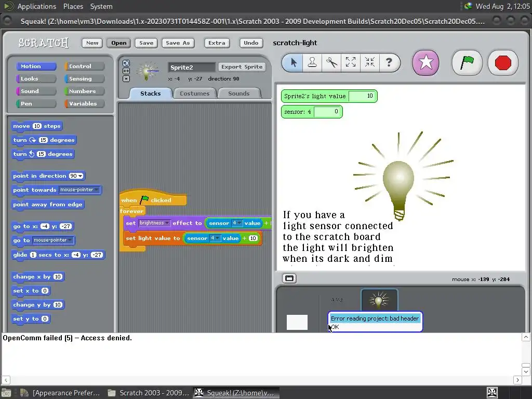Click the change x by 10 block
Viewport: 532px width, 399px height.
pos(37,276)
